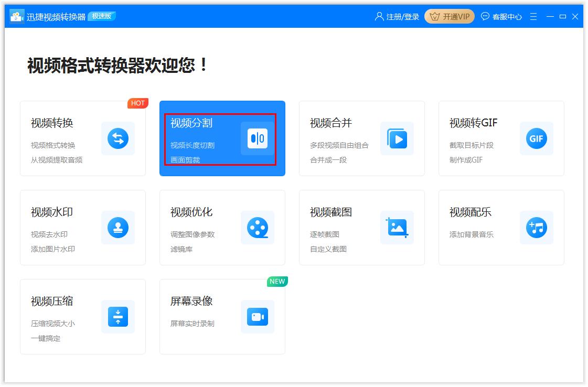Click the 视频合并 merge play icon
The image size is (588, 387).
click(397, 138)
